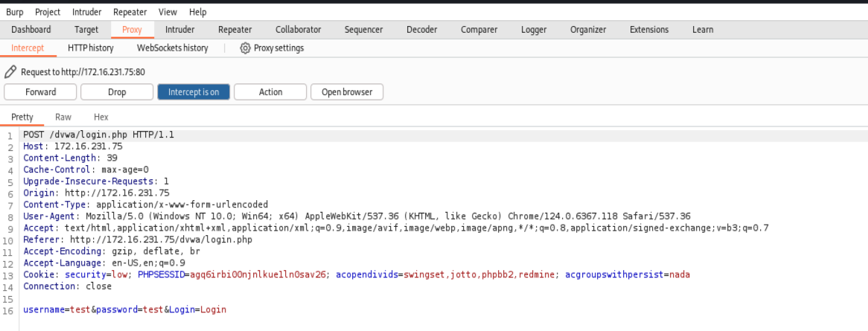Open the Action button menu
The image size is (868, 331).
pyautogui.click(x=270, y=92)
